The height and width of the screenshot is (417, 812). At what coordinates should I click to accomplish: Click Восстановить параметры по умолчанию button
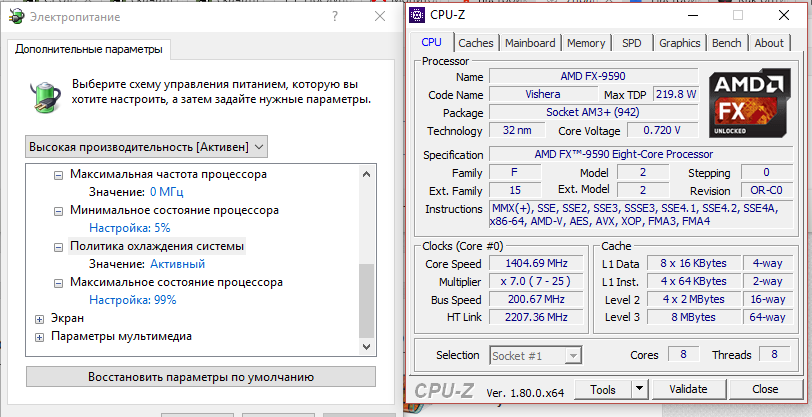click(201, 377)
